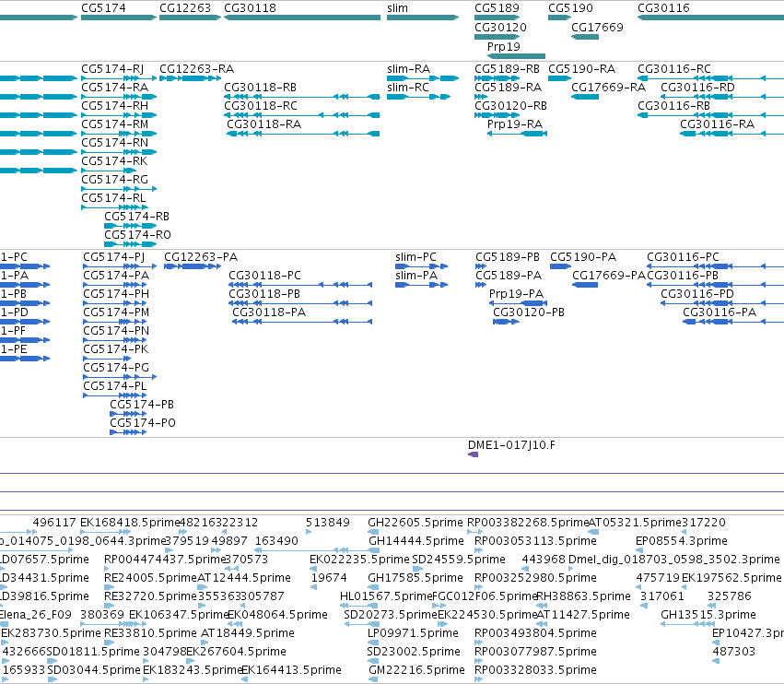Viewport: 784px width, 684px height.
Task: Select transcript CG5174-RA
Action: click(x=115, y=87)
